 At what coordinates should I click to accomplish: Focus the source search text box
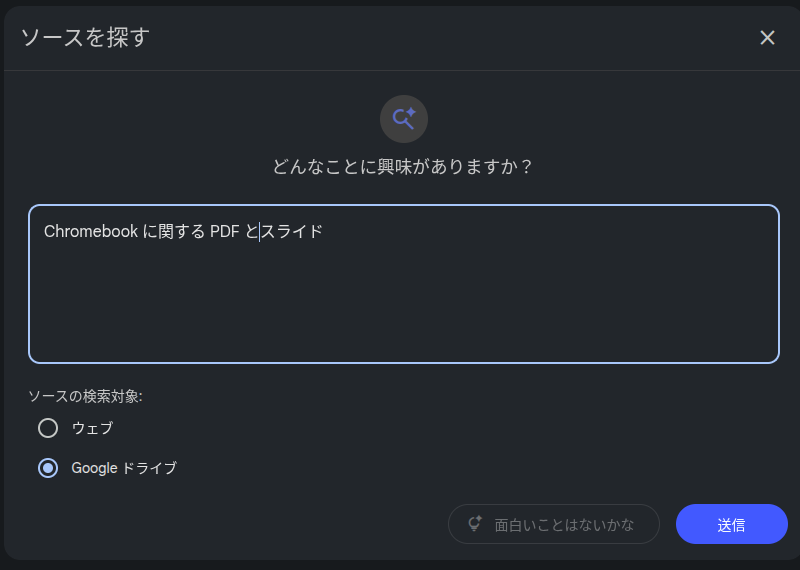point(403,300)
